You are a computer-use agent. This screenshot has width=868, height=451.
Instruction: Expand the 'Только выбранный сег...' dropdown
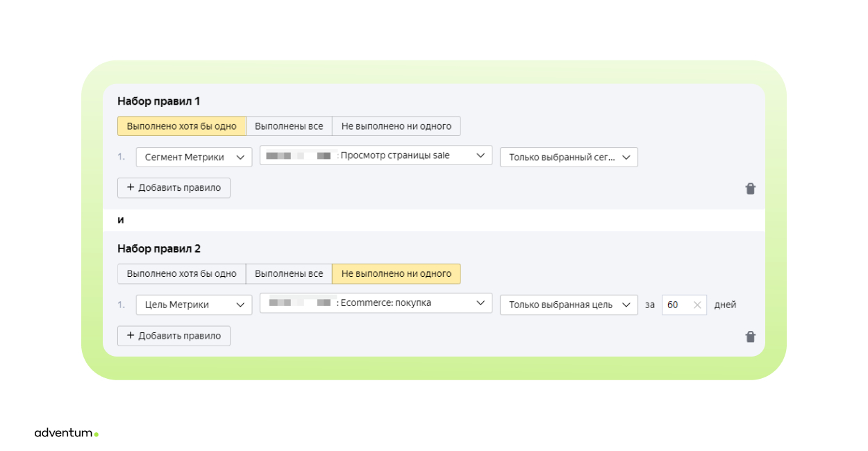[x=569, y=158]
